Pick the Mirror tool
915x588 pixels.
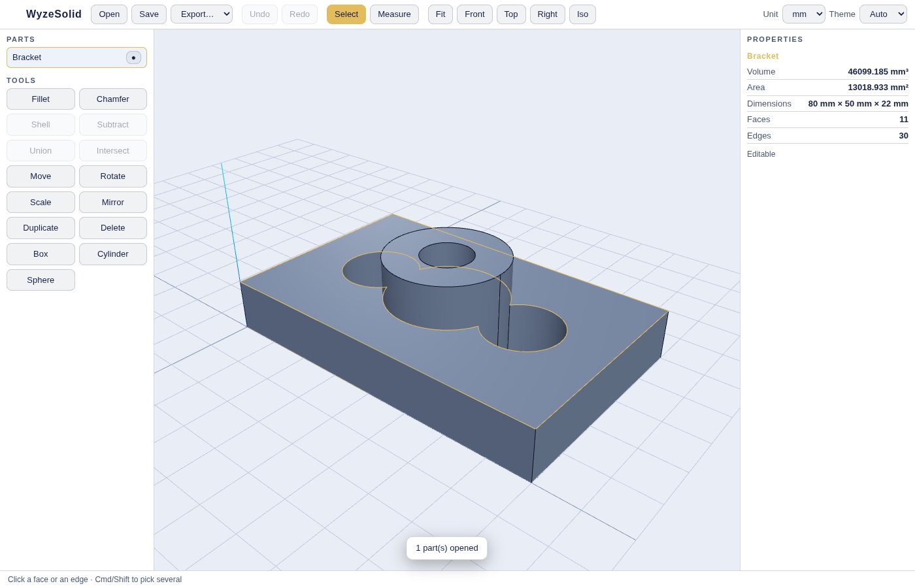click(113, 203)
